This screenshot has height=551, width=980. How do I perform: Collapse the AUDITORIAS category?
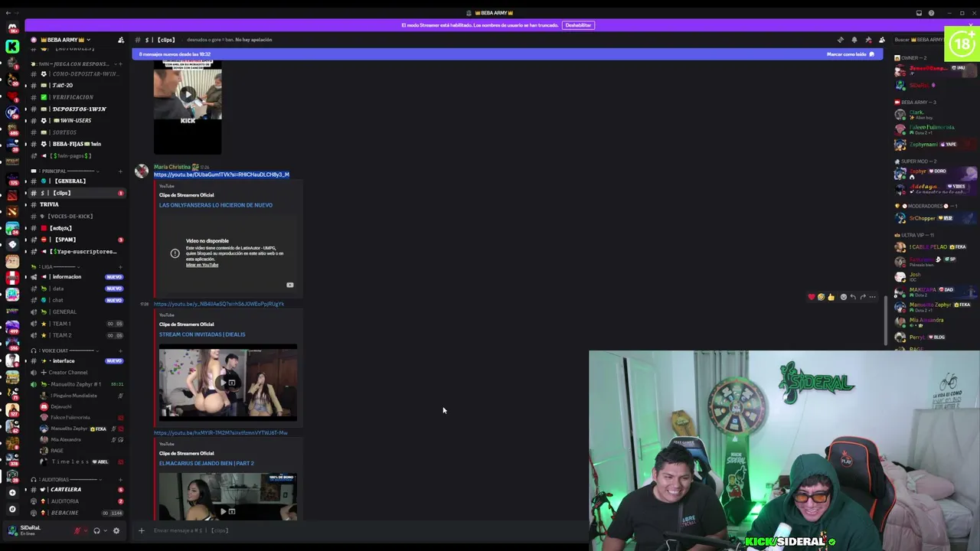[x=67, y=479]
